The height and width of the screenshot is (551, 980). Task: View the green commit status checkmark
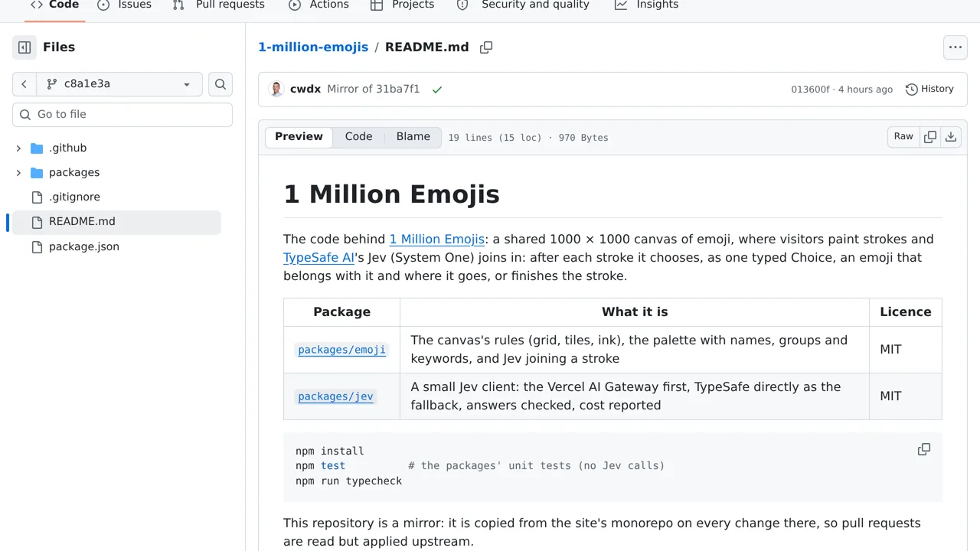(437, 90)
